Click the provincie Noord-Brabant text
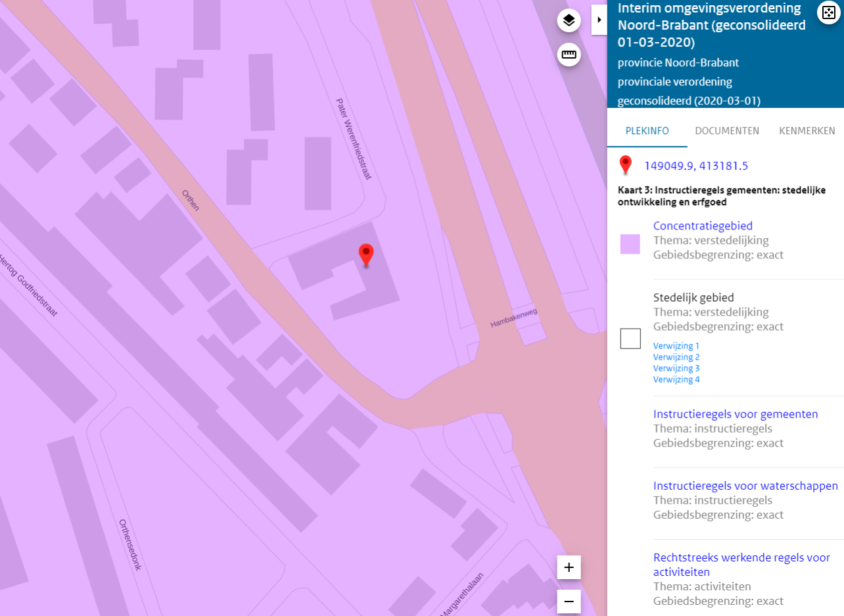Viewport: 844px width, 616px height. [678, 63]
